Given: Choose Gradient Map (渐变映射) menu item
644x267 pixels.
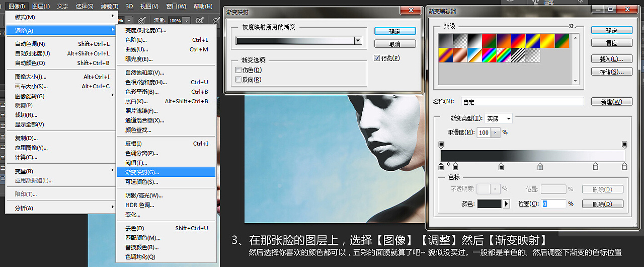Looking at the screenshot, I should 166,172.
